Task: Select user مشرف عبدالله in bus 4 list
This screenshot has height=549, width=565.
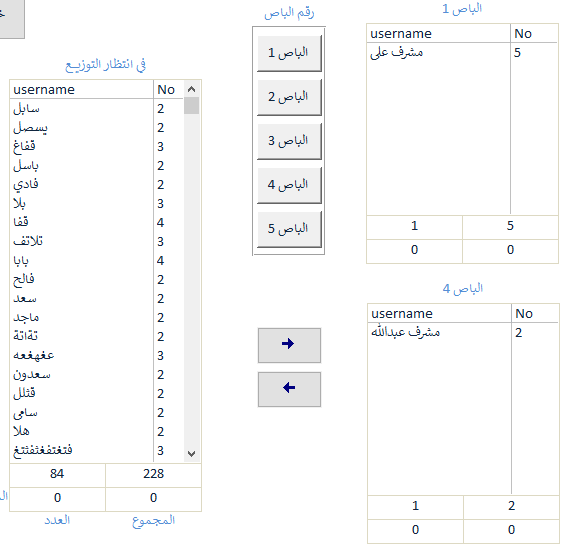Action: 463,332
